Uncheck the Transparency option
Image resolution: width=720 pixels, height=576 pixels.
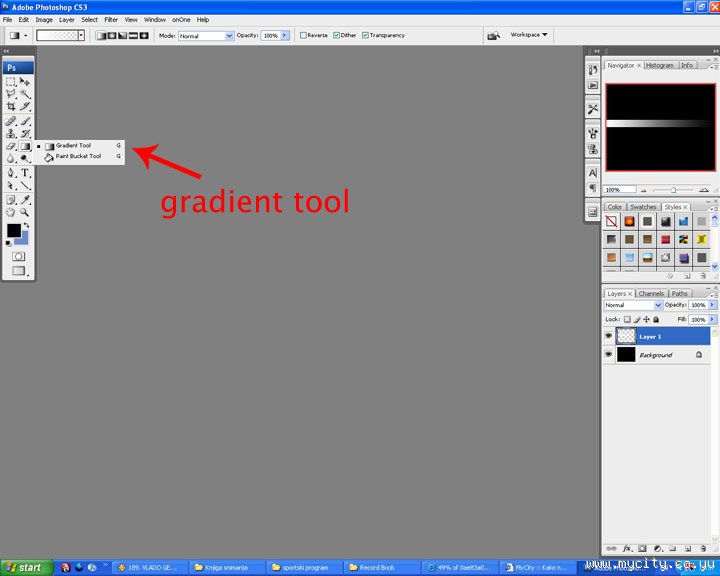pyautogui.click(x=366, y=35)
